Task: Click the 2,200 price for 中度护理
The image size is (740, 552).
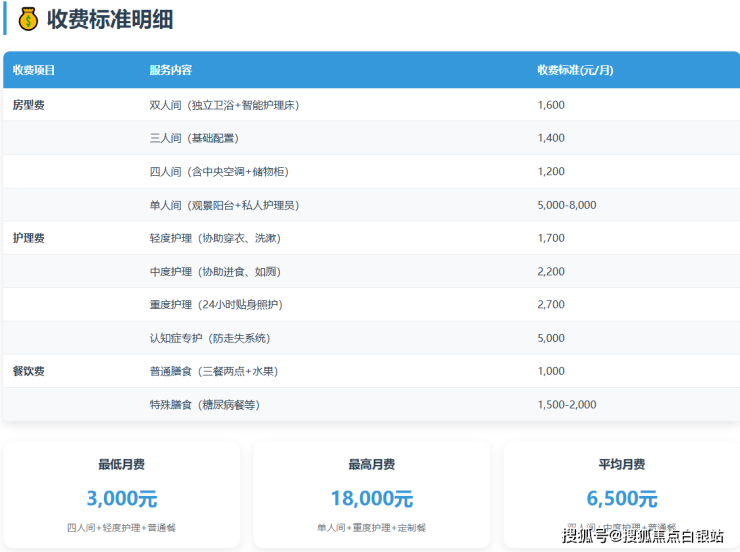Action: pos(551,272)
